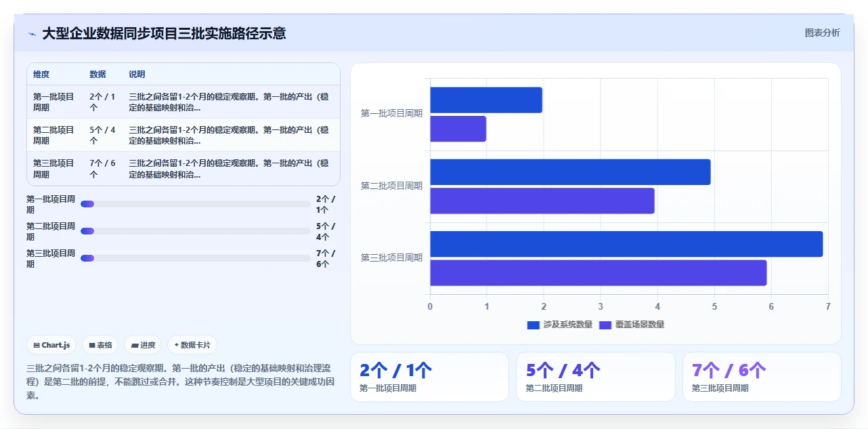868x429 pixels.
Task: Click the lightning icon beside the dashboard title
Action: pos(32,34)
